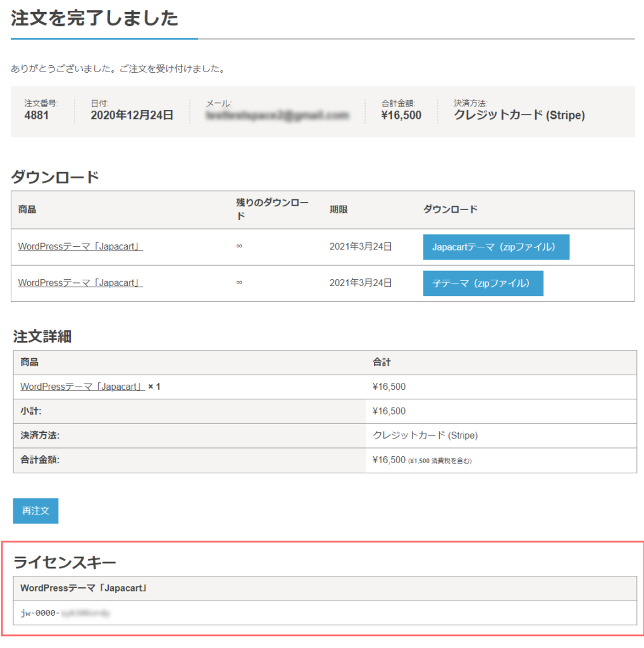The height and width of the screenshot is (648, 644).
Task: Click the 商品 header in the order details table
Action: (29, 363)
